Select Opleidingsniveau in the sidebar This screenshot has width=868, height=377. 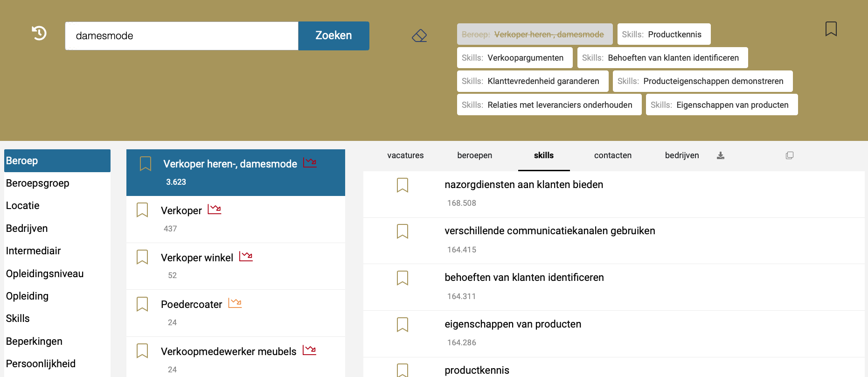click(x=57, y=274)
